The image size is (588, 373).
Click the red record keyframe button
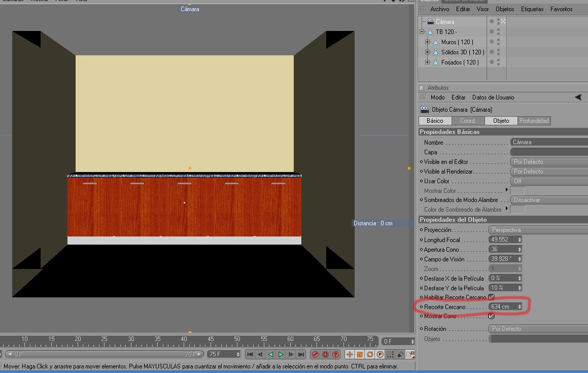[x=316, y=354]
